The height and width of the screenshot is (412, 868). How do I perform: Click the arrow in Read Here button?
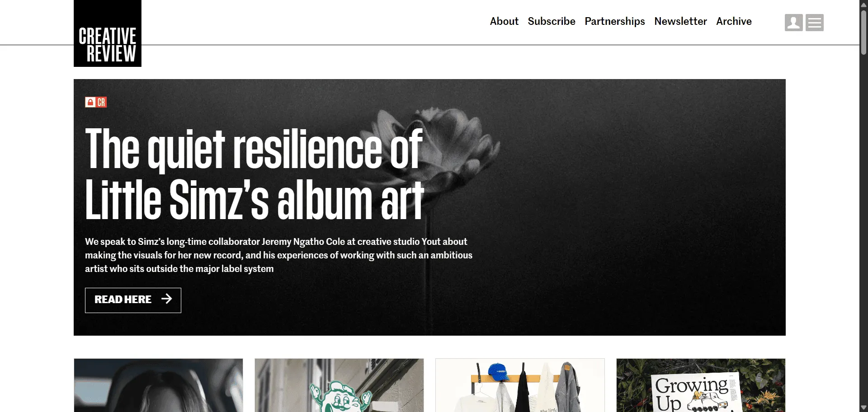pyautogui.click(x=167, y=299)
